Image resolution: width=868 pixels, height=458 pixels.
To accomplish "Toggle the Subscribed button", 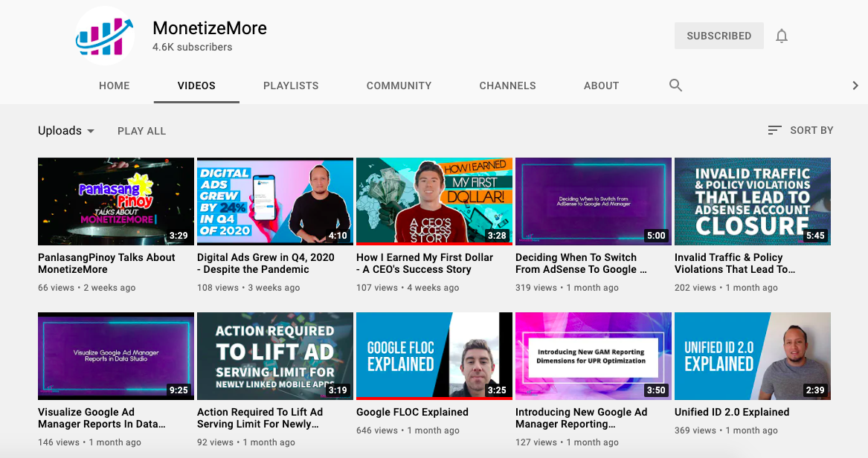I will (718, 36).
